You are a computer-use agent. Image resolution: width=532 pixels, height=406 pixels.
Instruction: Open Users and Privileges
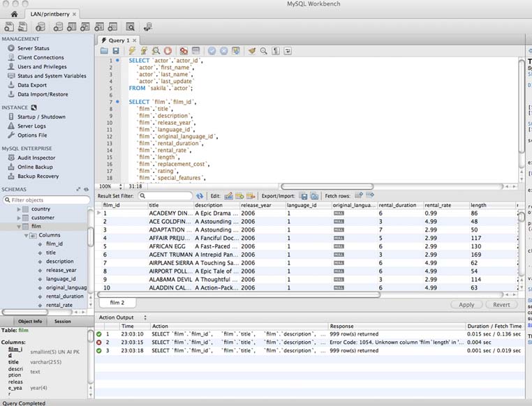point(42,67)
